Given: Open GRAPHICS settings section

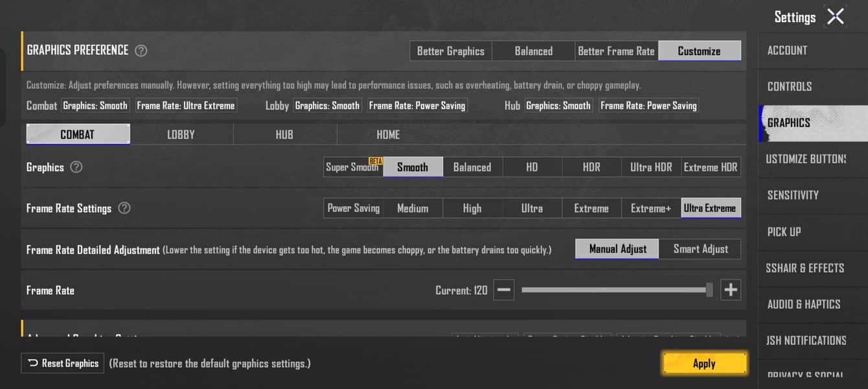Looking at the screenshot, I should click(813, 123).
